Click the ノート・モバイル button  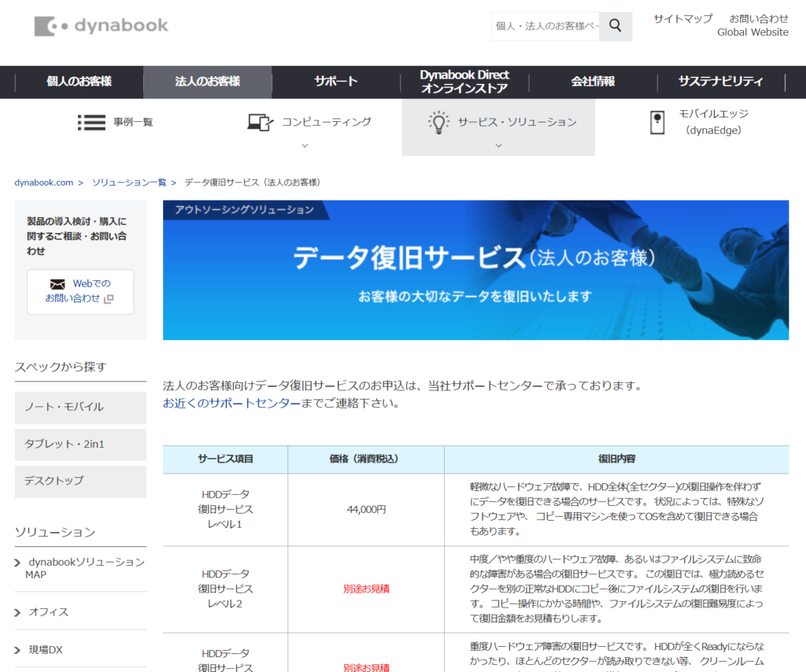[80, 408]
